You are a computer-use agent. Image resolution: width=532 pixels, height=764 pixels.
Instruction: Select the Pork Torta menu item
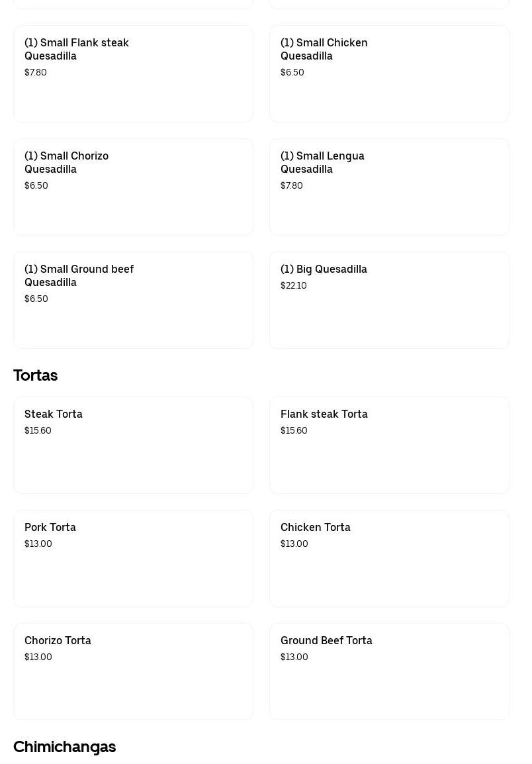133,558
